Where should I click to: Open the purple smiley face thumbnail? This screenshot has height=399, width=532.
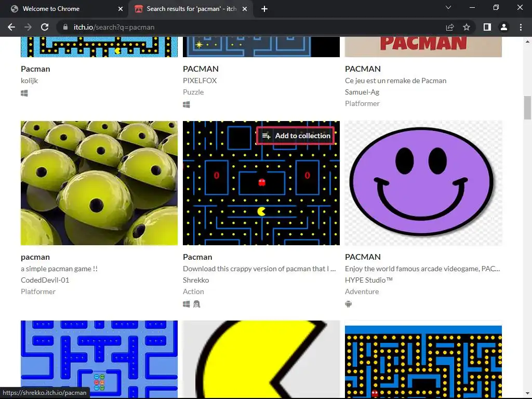[x=423, y=183]
